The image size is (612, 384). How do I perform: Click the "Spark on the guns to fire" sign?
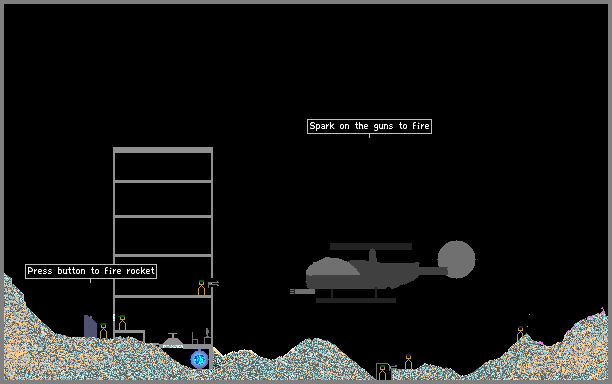[369, 126]
